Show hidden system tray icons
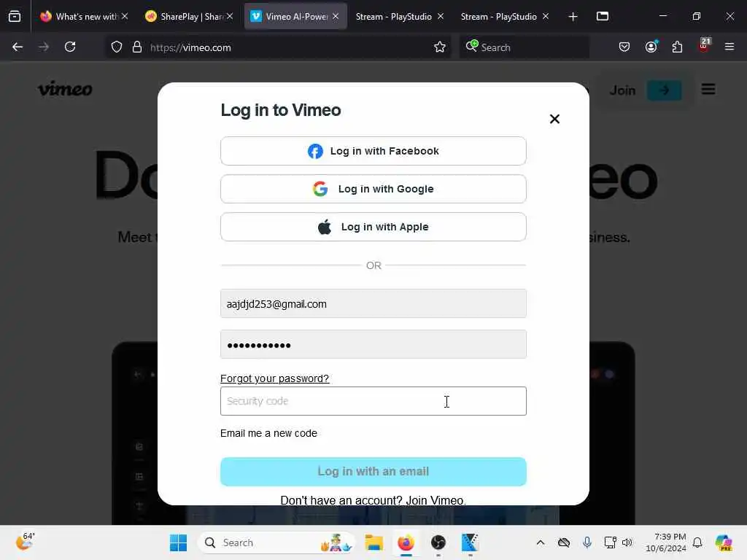This screenshot has width=747, height=560. [x=541, y=542]
